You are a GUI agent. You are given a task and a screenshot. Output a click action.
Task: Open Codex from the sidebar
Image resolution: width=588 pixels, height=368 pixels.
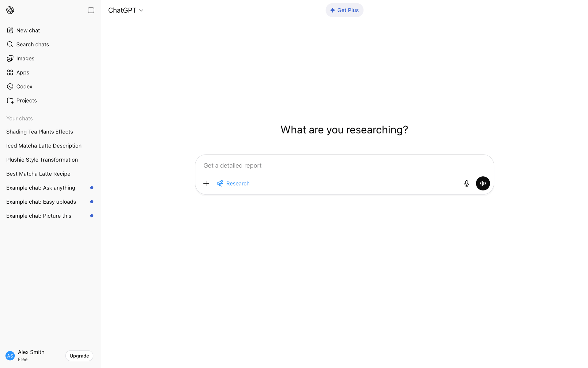[x=50, y=86]
